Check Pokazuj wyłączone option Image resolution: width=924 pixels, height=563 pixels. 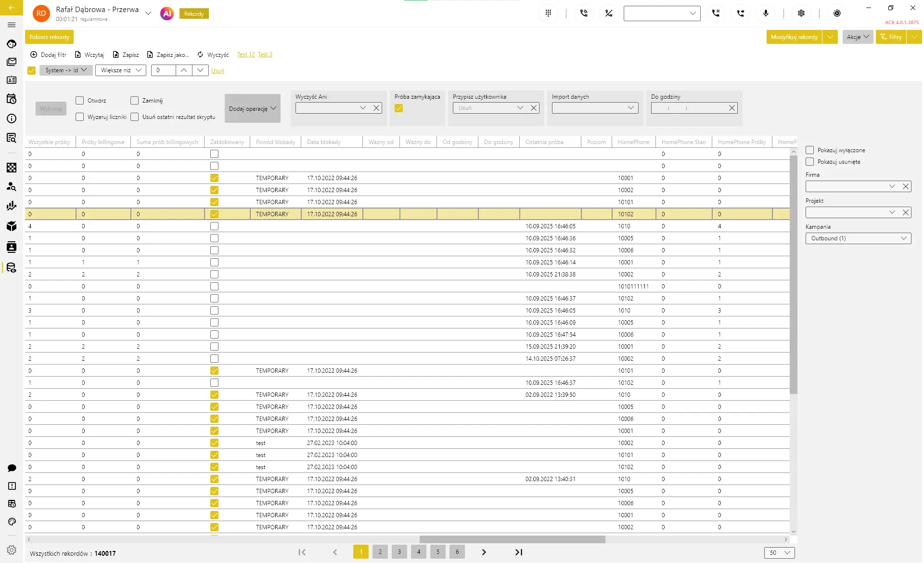click(x=810, y=150)
